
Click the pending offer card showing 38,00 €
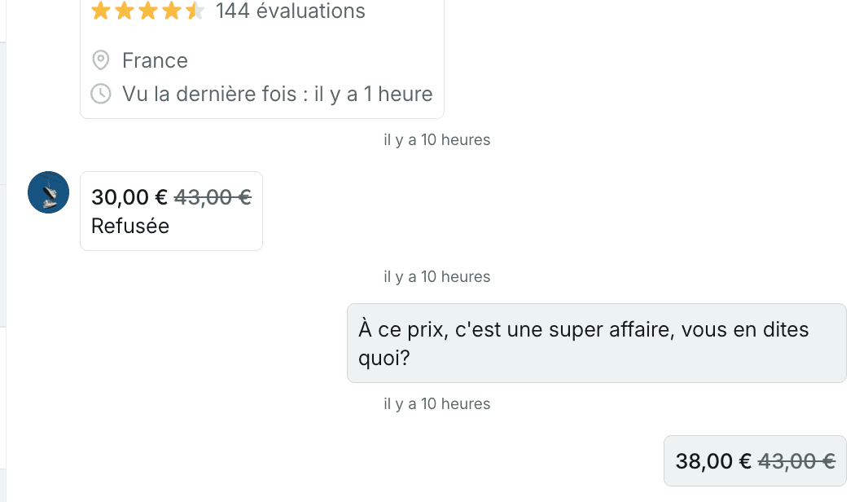[x=754, y=460]
